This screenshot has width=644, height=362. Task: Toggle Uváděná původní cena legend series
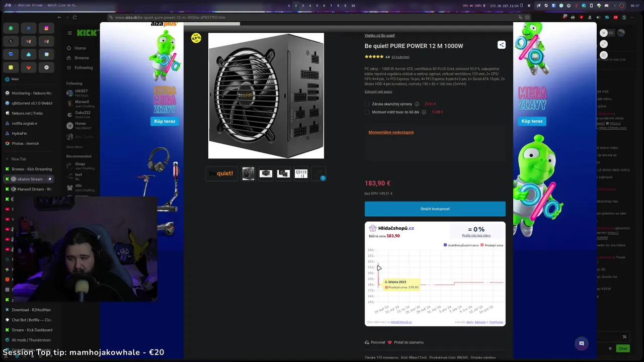[461, 245]
